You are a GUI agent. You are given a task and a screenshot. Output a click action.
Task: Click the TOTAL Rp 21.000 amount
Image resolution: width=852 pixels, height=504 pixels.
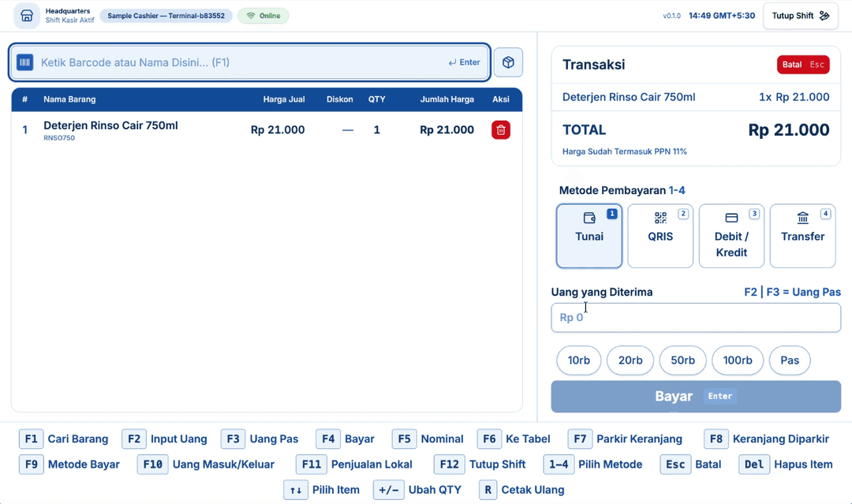click(789, 130)
